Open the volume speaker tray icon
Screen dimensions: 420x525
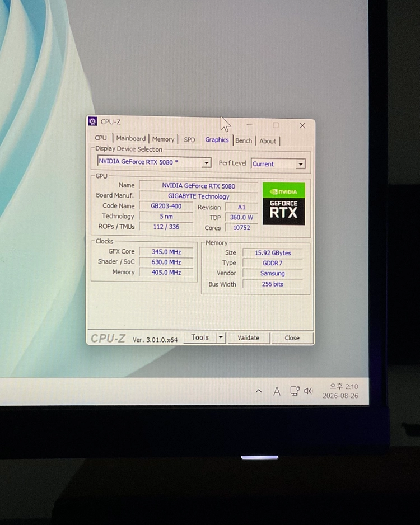point(308,391)
